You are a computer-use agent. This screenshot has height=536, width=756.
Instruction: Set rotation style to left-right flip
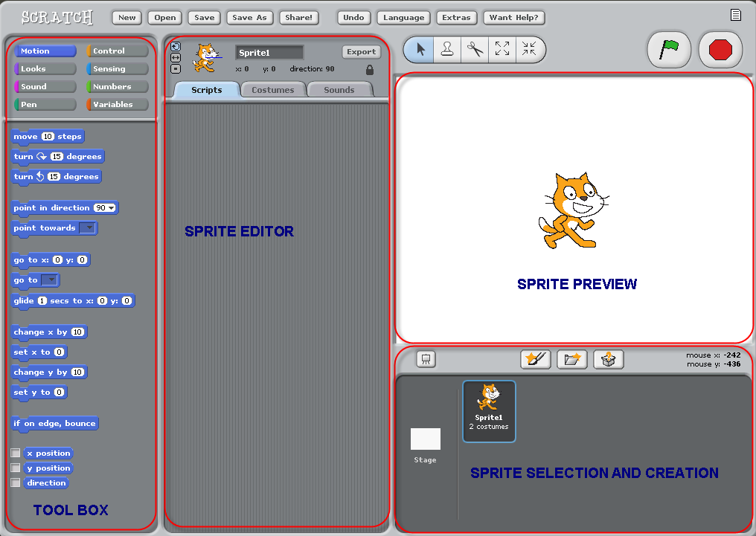coord(176,58)
